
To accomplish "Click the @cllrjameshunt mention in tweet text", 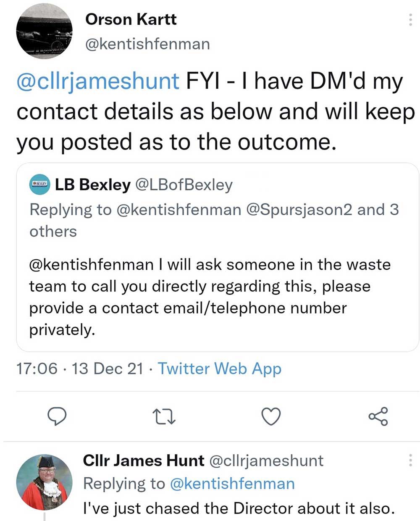I will (x=97, y=81).
